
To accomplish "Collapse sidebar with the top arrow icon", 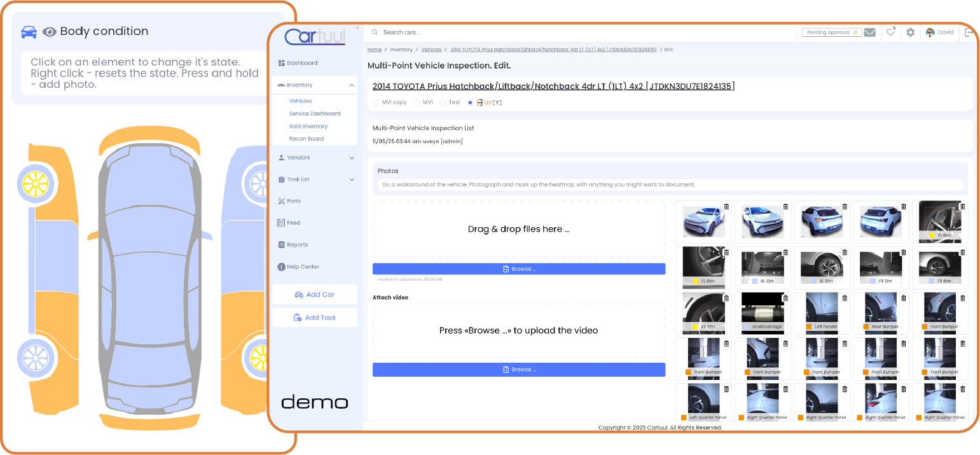I will click(357, 28).
